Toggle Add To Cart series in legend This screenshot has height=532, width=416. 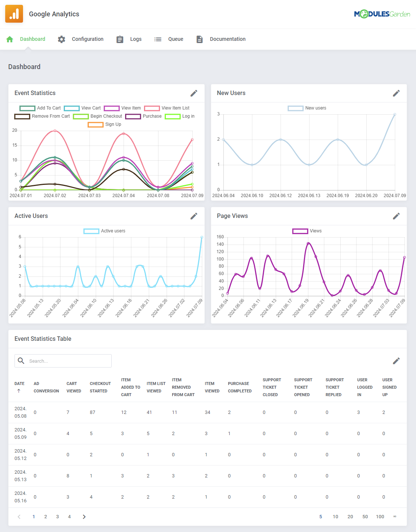click(40, 108)
